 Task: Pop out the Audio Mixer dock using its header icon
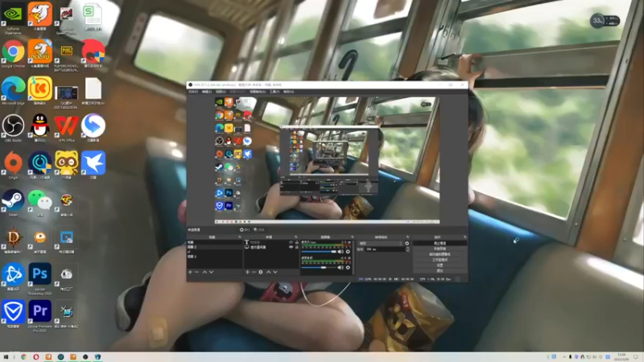tap(352, 237)
